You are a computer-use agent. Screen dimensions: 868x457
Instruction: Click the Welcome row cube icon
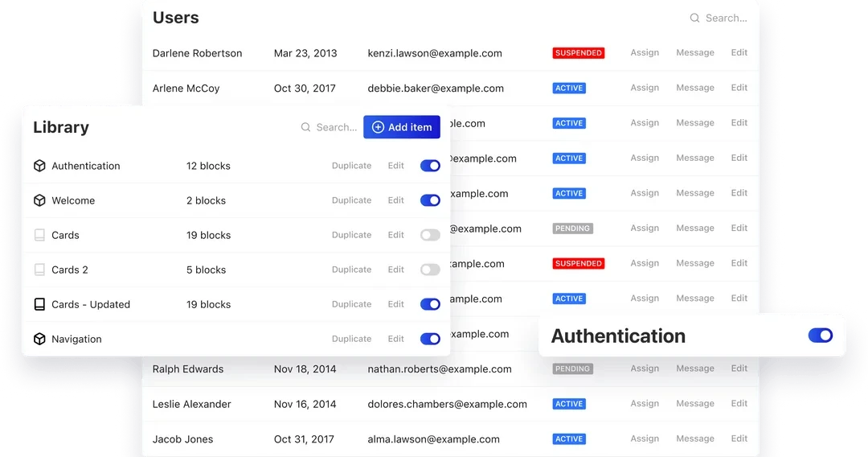(x=39, y=200)
